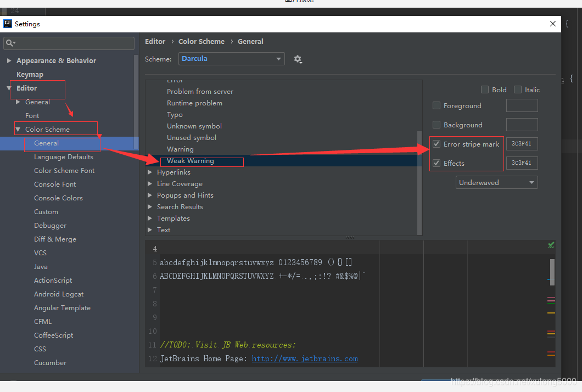The height and width of the screenshot is (392, 582).
Task: Enable the Italic checkbox
Action: (517, 89)
